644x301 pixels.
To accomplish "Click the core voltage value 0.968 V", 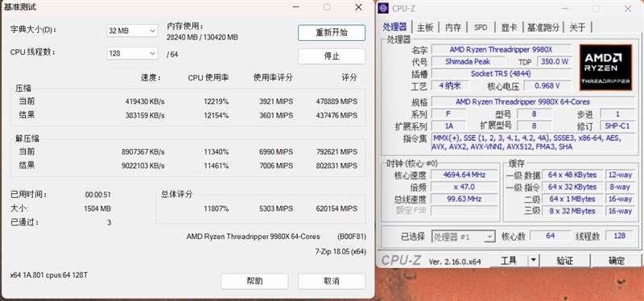I will [x=547, y=86].
